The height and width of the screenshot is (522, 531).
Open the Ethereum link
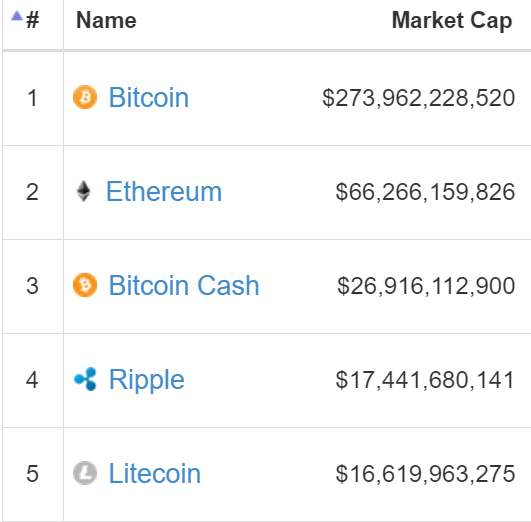click(164, 192)
